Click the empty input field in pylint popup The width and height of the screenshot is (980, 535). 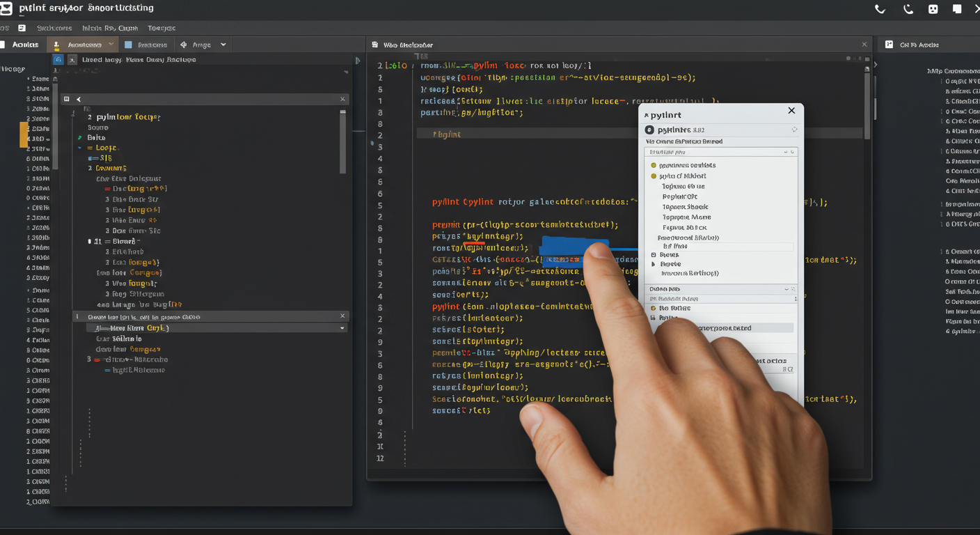coord(724,247)
